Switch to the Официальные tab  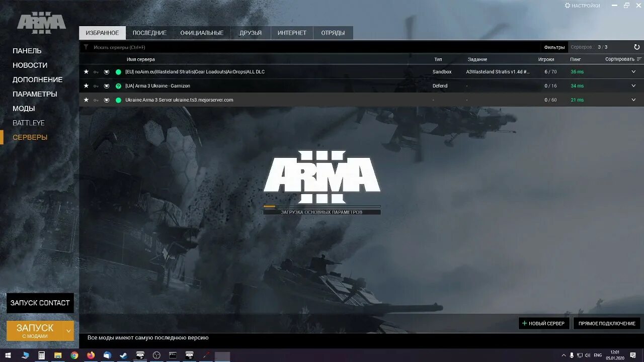(x=202, y=33)
